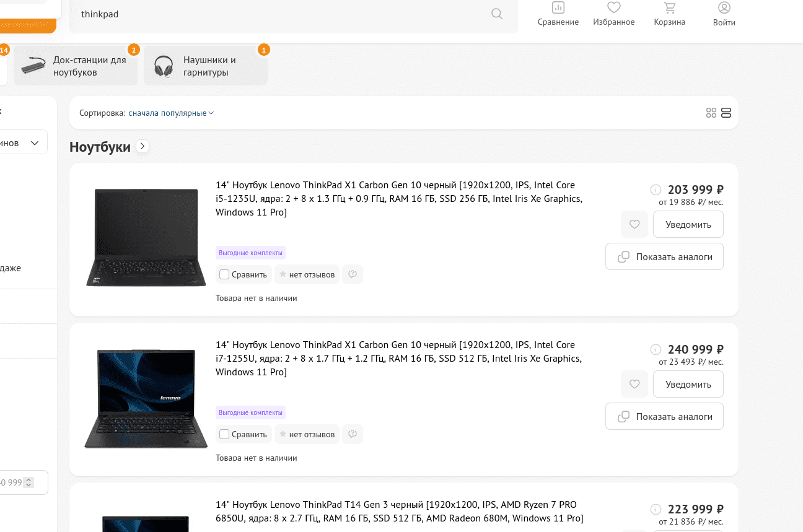This screenshot has width=803, height=532.
Task: Add i7-1255U ThinkPad X1 to favorites
Action: click(634, 384)
